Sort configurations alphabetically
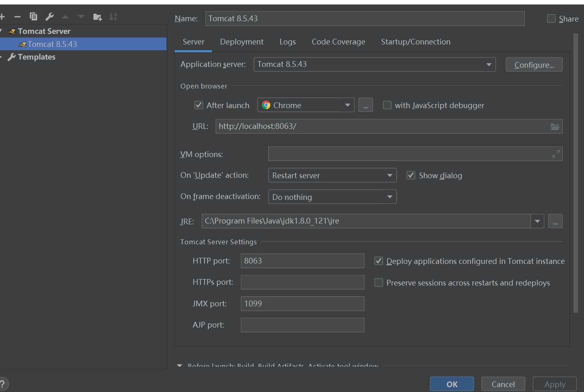Viewport: 584px width, 392px height. 113,17
